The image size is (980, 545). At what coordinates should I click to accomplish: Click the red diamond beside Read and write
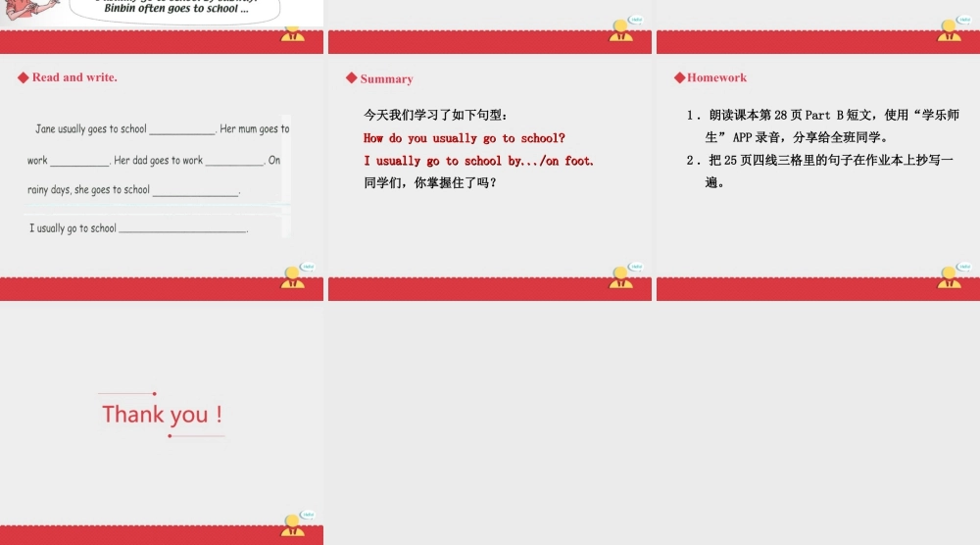point(24,77)
